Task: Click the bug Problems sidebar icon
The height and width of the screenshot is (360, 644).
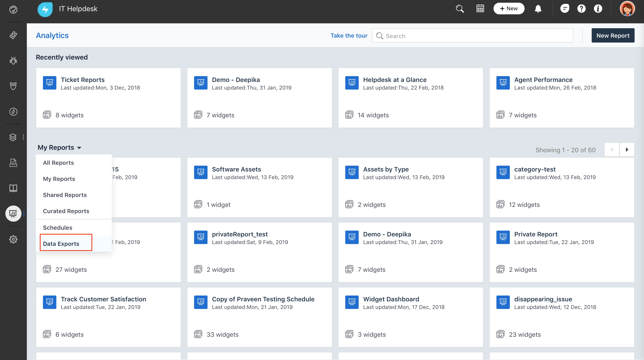Action: pos(13,61)
